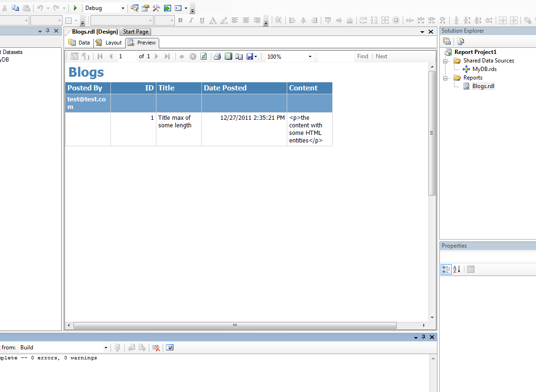The image size is (536, 392).
Task: Open the zoom 100% dropdown
Action: coord(310,57)
